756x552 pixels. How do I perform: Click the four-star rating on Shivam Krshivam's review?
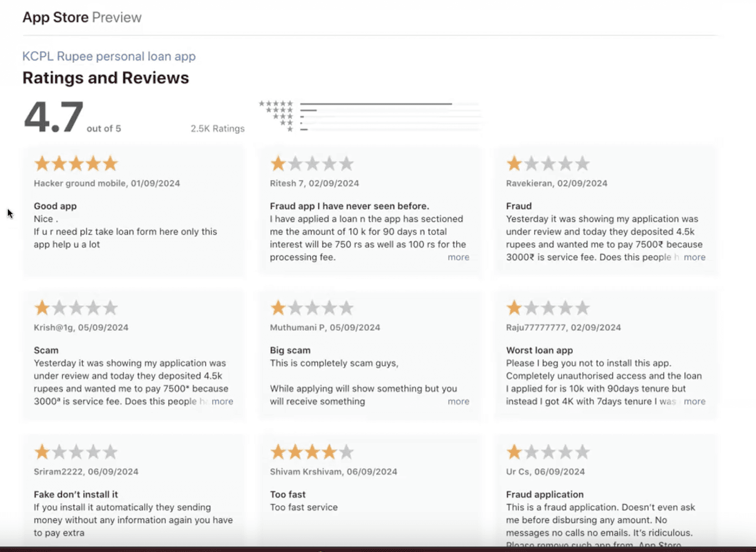click(312, 452)
